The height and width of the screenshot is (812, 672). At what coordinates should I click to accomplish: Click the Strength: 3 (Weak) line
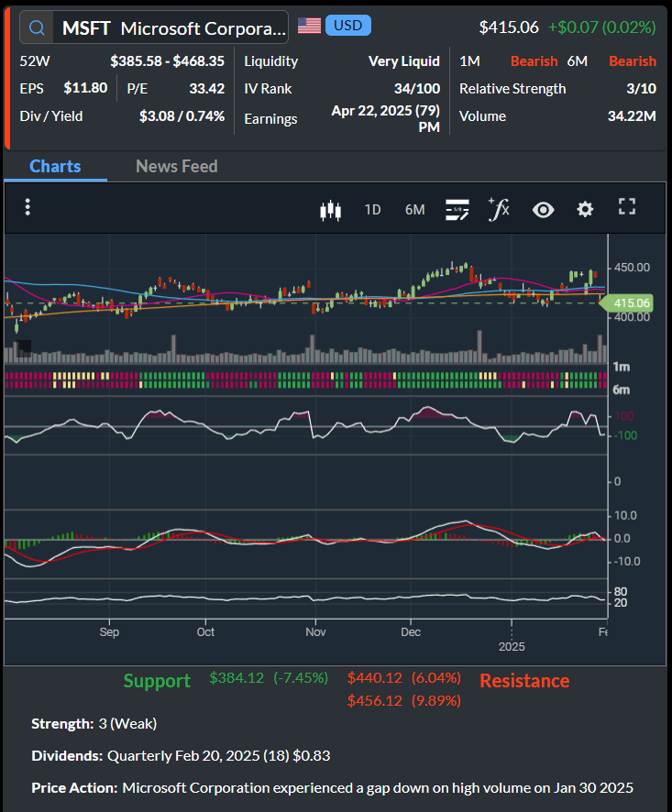94,723
